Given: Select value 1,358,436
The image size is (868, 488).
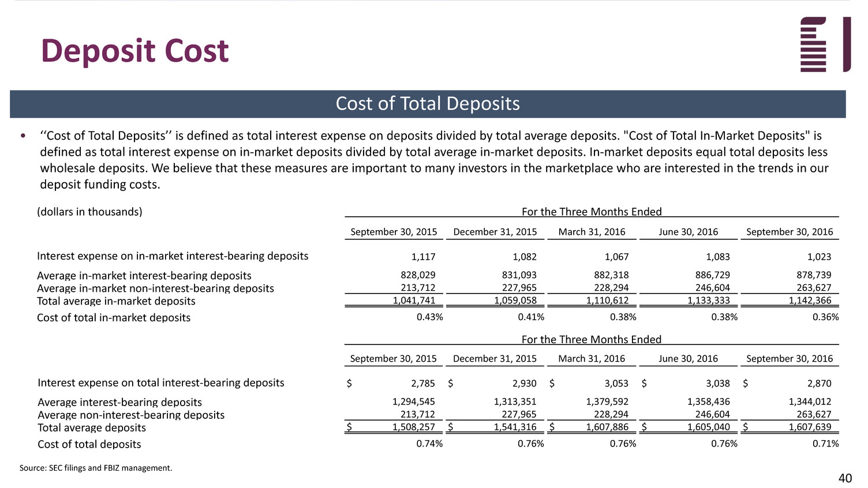Looking at the screenshot, I should 709,401.
